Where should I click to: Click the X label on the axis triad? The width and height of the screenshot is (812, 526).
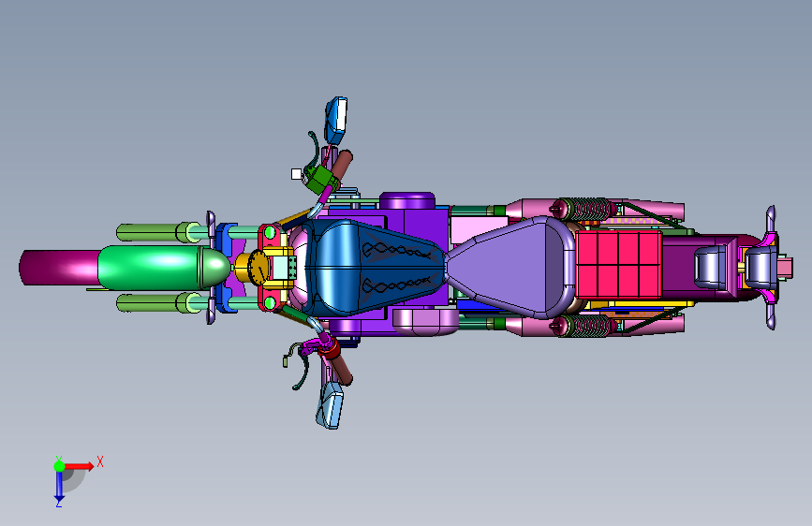point(100,461)
